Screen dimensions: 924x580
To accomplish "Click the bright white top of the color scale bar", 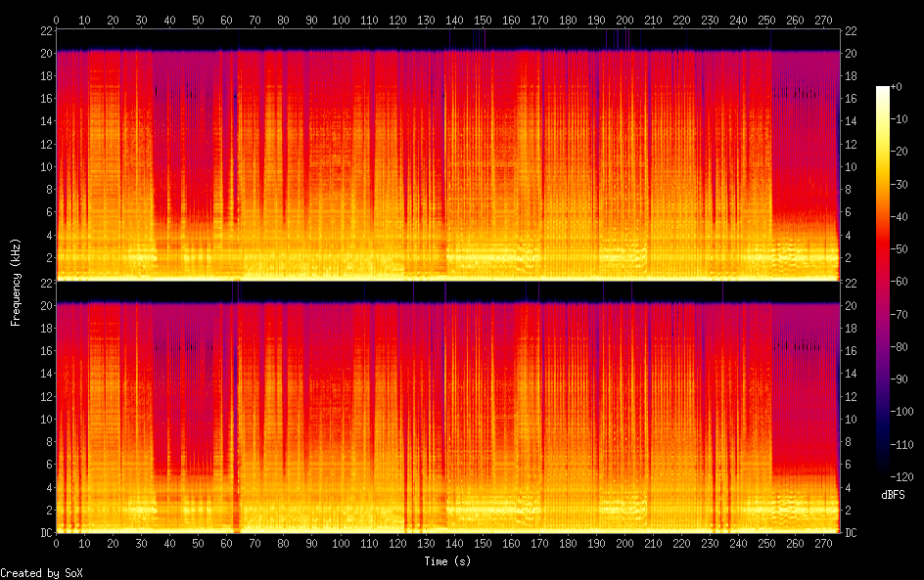I will click(x=883, y=90).
